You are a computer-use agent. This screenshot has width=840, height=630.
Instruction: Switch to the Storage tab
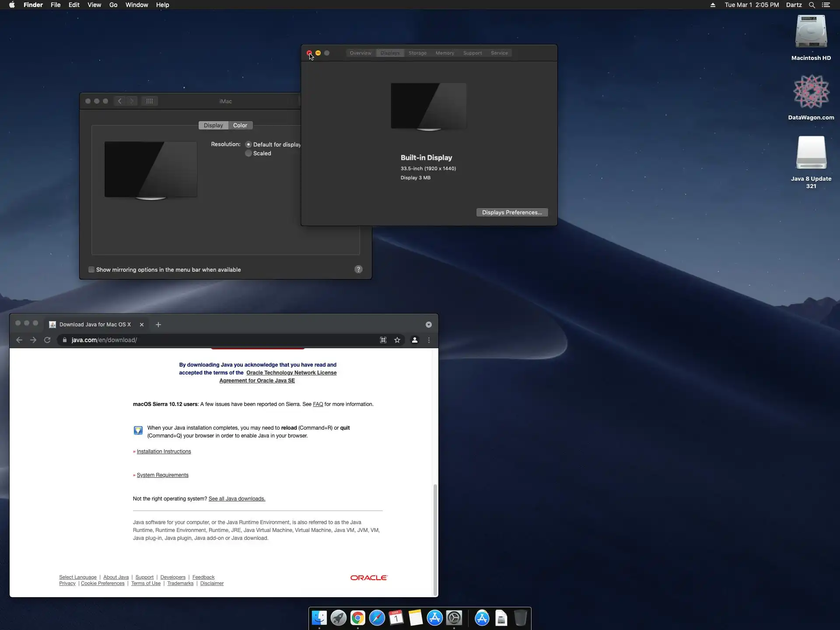[417, 53]
